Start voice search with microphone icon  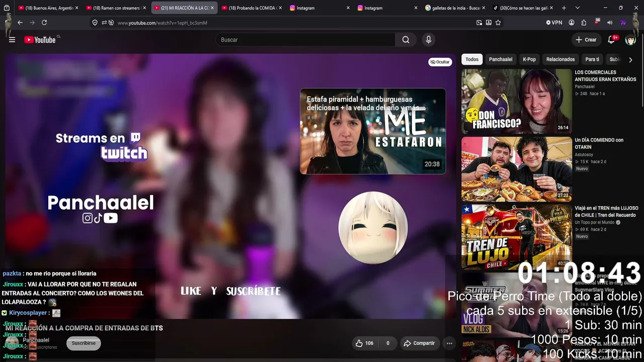(x=429, y=40)
